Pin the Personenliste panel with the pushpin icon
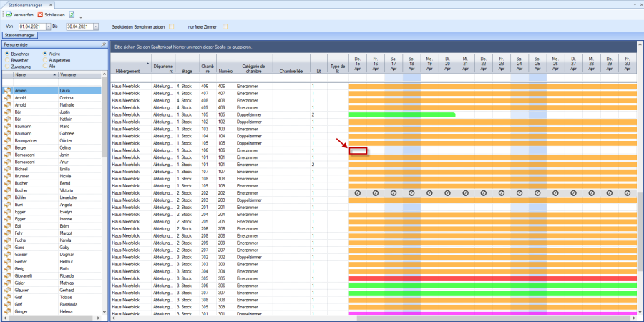The image size is (644, 322). 104,44
